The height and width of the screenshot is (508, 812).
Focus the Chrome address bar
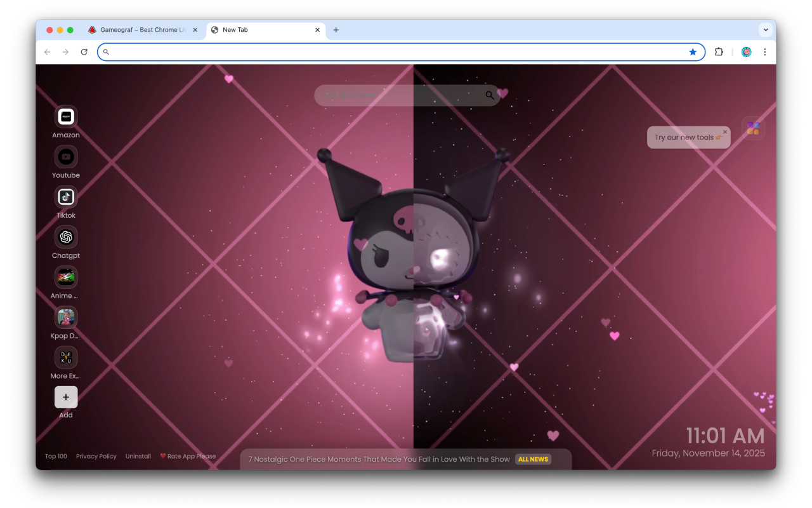(401, 52)
